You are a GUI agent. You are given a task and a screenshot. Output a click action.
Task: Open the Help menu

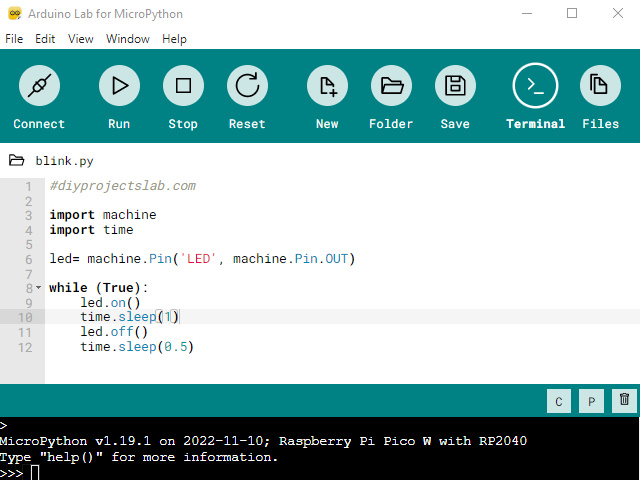[x=174, y=39]
